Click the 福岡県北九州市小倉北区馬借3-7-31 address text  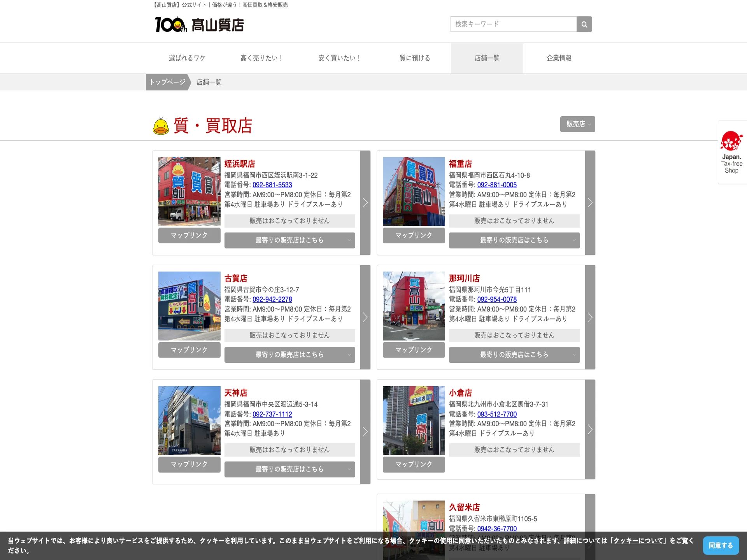coord(498,404)
